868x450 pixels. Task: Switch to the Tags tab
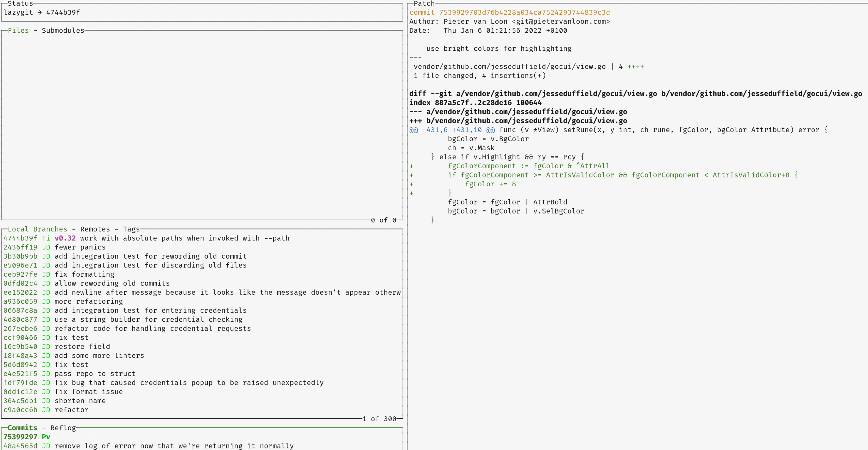click(131, 229)
